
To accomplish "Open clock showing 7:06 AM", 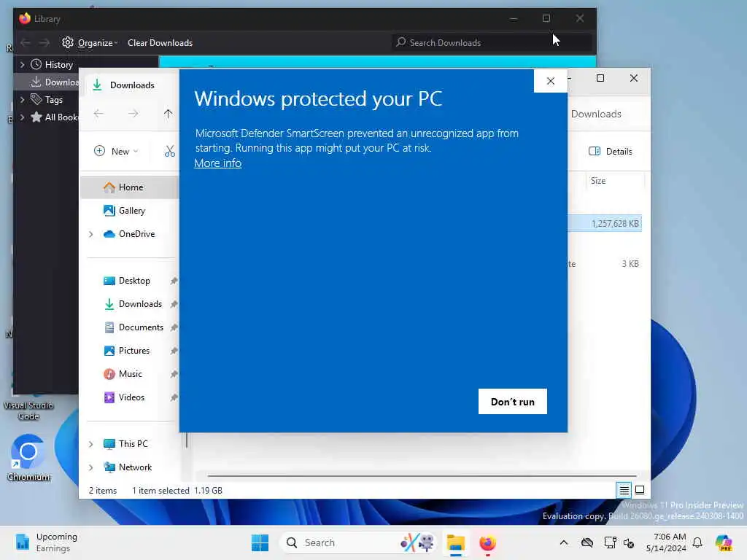I will [666, 542].
